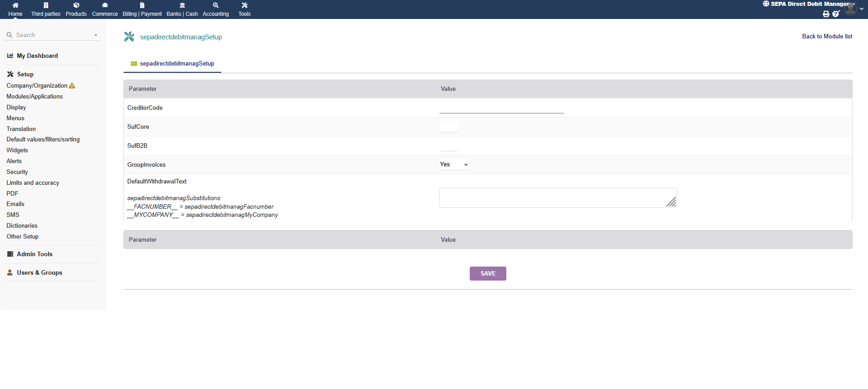The image size is (868, 389).
Task: Expand the user profile dropdown arrow
Action: click(x=862, y=9)
